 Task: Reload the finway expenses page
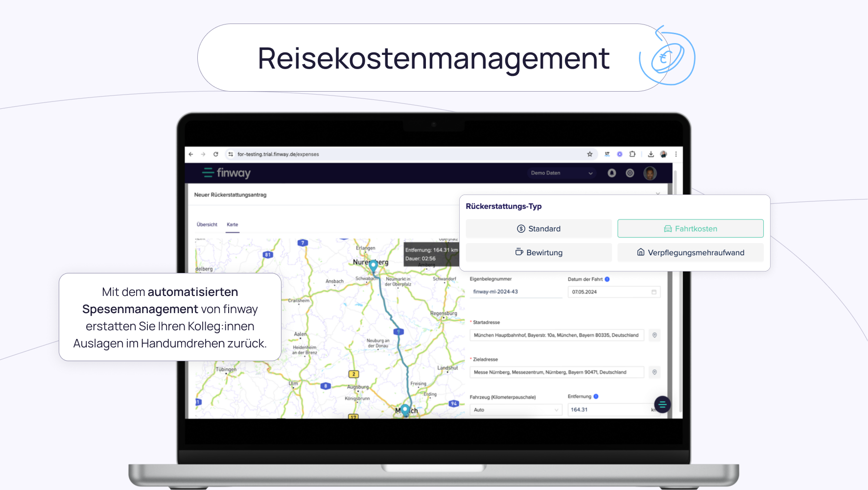pyautogui.click(x=215, y=154)
